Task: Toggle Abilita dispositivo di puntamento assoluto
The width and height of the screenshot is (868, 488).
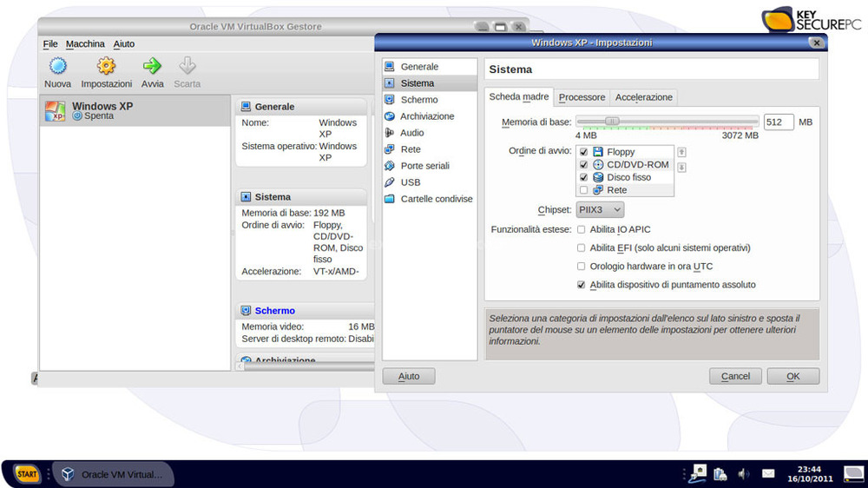Action: 581,285
